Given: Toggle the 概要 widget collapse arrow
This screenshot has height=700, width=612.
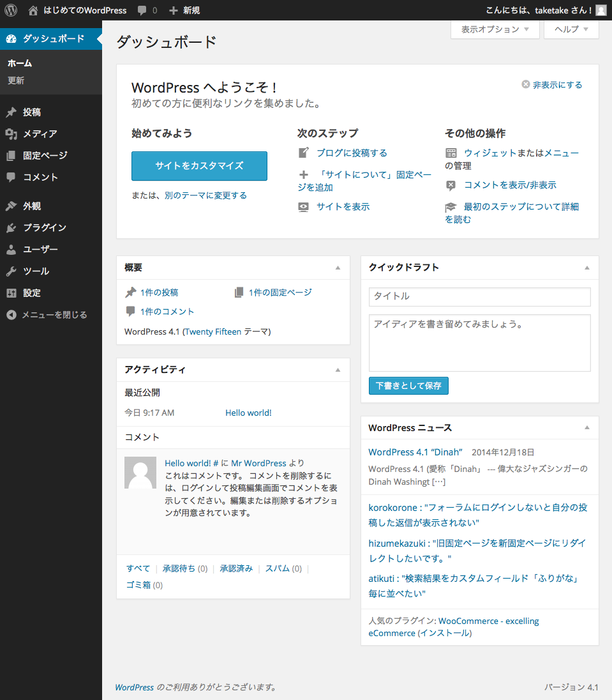Looking at the screenshot, I should 338,268.
